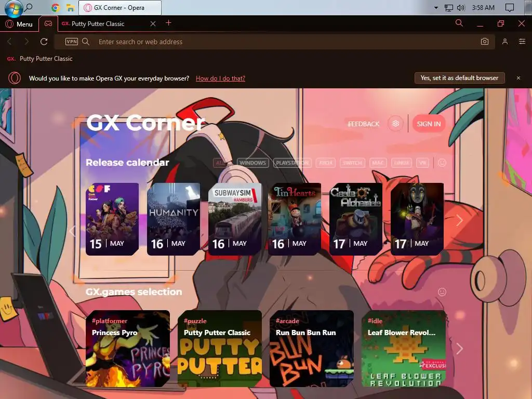Click the Opera logo in the default browser prompt
This screenshot has height=399, width=532.
pos(15,78)
